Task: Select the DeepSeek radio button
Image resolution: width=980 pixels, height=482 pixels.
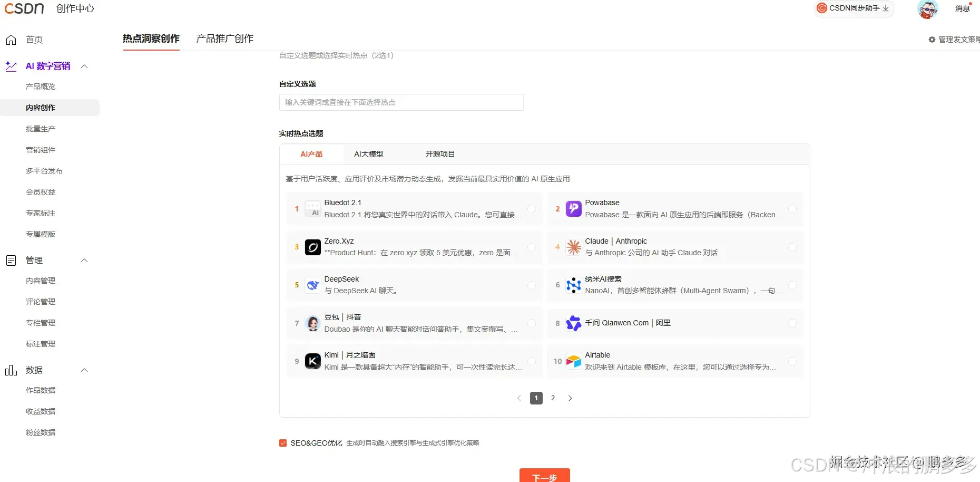Action: pyautogui.click(x=532, y=285)
